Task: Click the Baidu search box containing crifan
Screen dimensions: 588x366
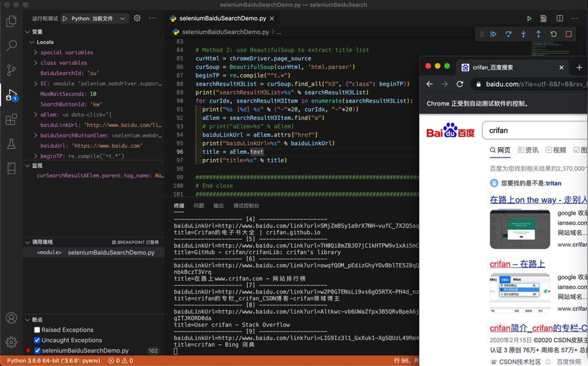Action: 535,130
